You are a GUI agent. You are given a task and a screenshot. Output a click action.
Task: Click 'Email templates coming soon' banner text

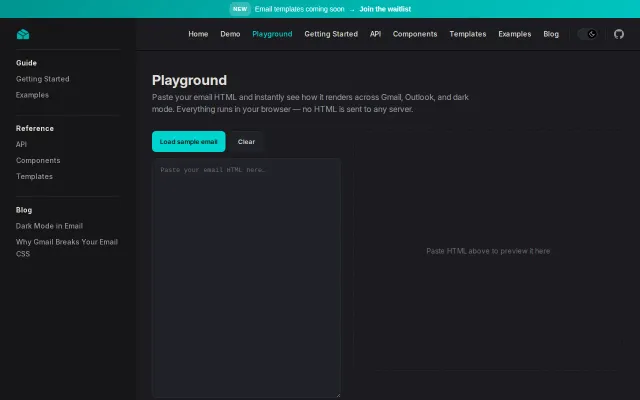[300, 9]
